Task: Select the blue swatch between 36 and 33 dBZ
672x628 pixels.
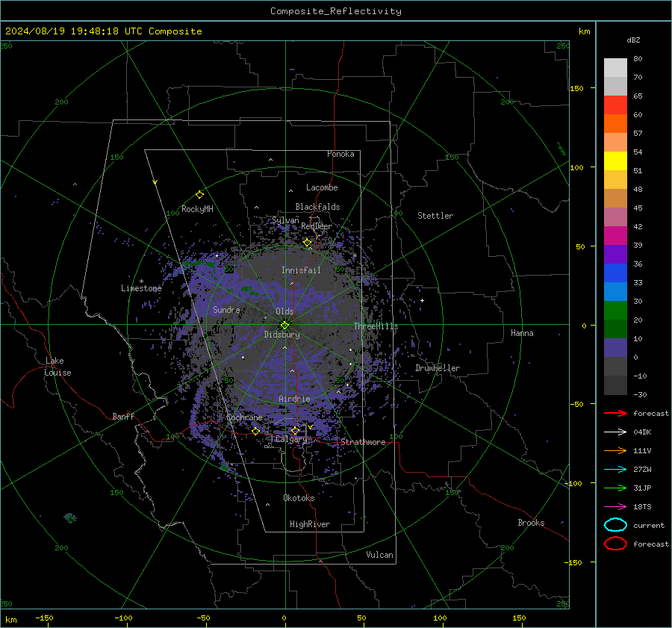Action: pyautogui.click(x=615, y=273)
